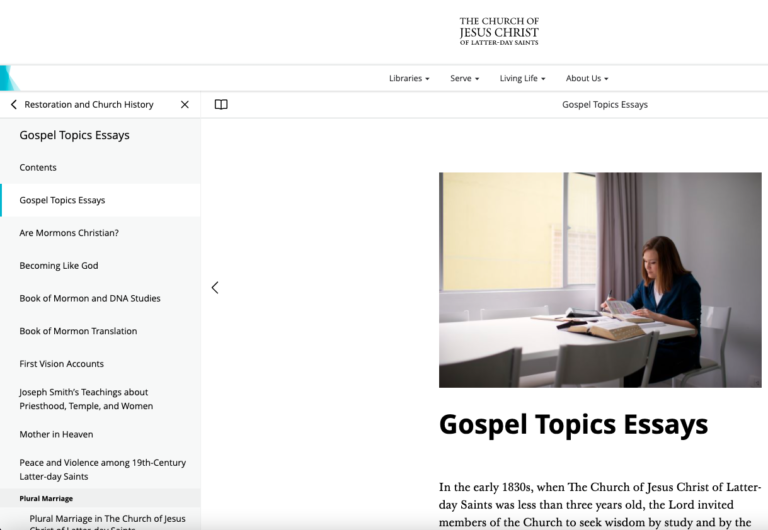Open First Vision Accounts essay
Viewport: 768px width, 530px height.
click(61, 364)
